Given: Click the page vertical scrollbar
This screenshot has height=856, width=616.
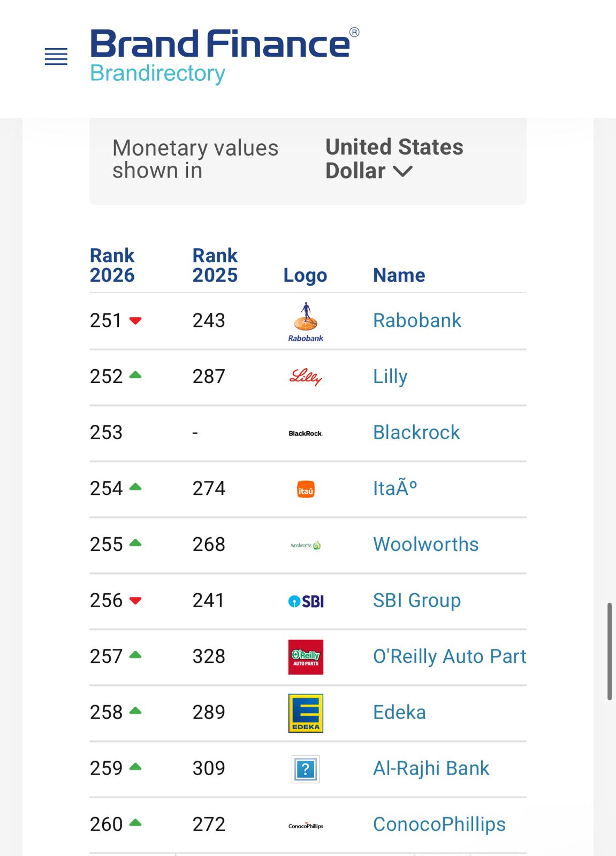Looking at the screenshot, I should click(x=609, y=651).
